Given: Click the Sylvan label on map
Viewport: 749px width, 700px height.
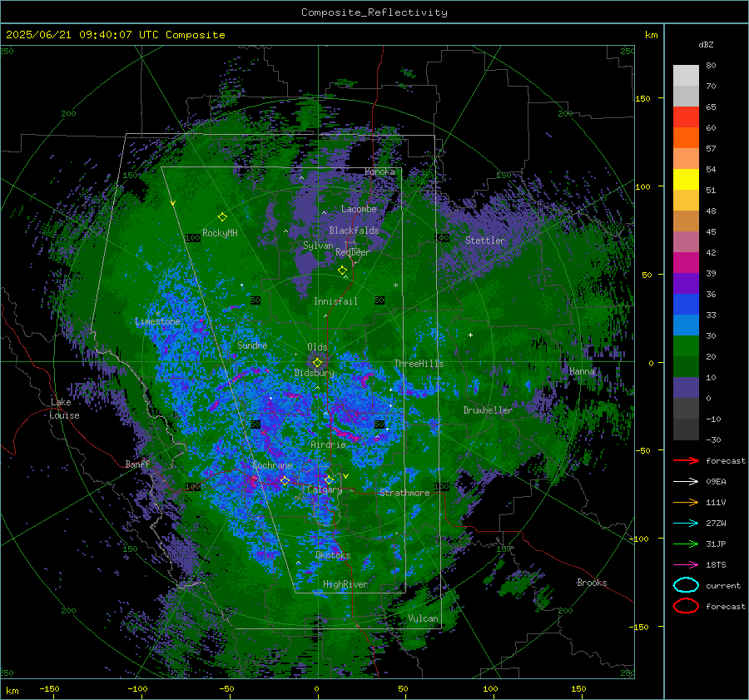Looking at the screenshot, I should 318,246.
